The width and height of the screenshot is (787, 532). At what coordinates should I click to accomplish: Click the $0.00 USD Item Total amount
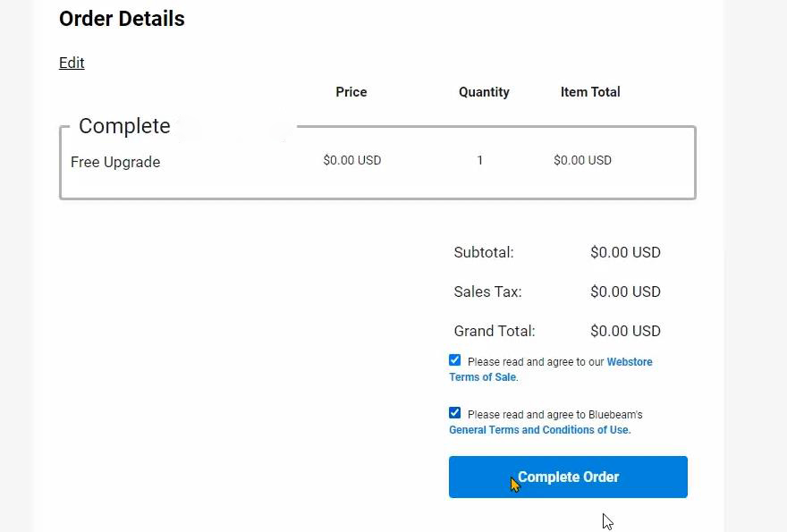(582, 160)
